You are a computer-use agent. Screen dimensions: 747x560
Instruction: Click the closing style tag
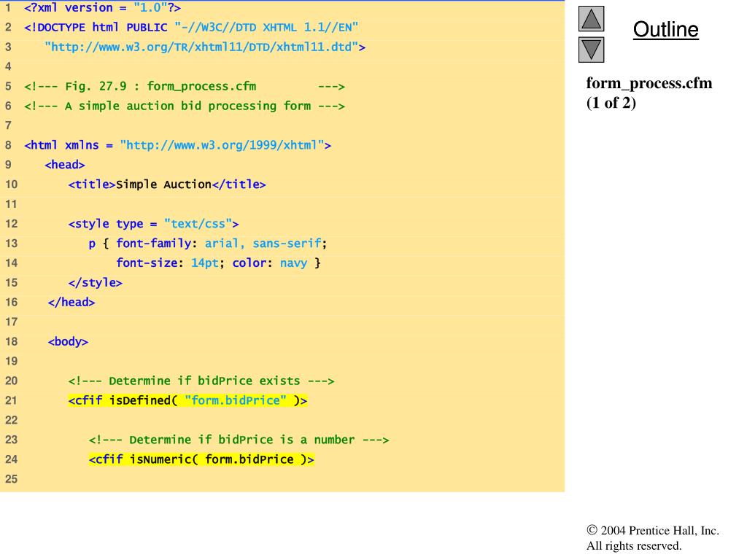coord(96,283)
